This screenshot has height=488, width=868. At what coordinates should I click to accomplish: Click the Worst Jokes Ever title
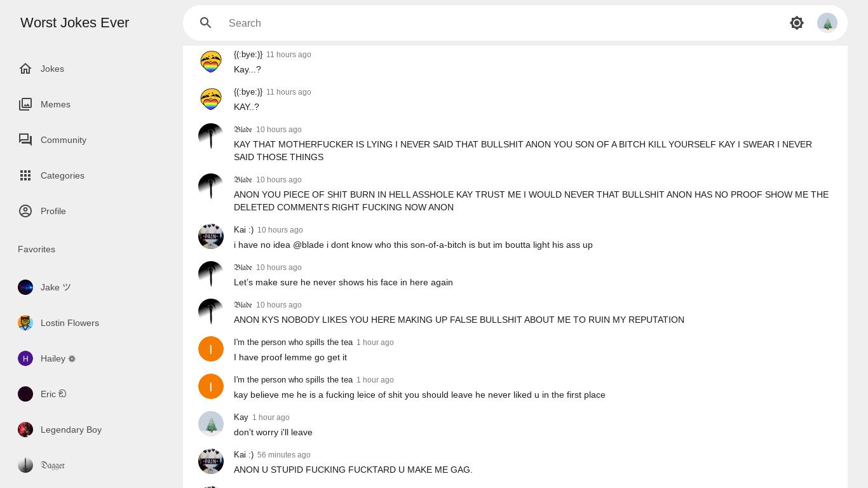[74, 23]
